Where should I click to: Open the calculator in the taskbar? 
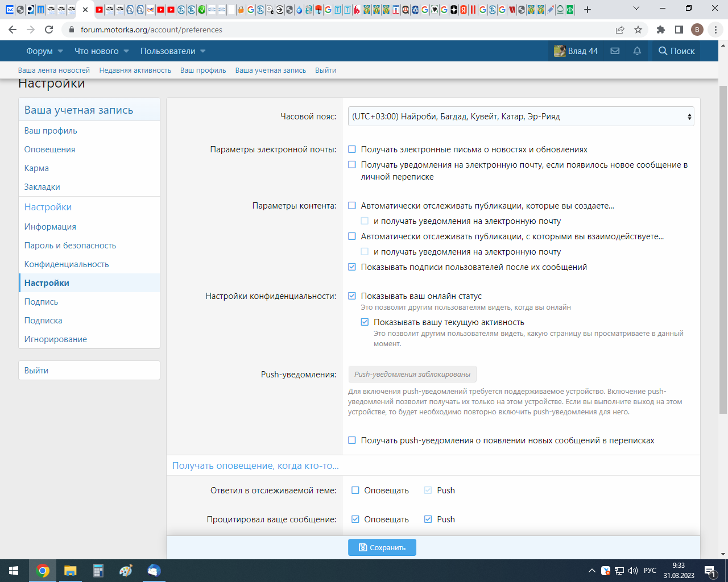(98, 571)
